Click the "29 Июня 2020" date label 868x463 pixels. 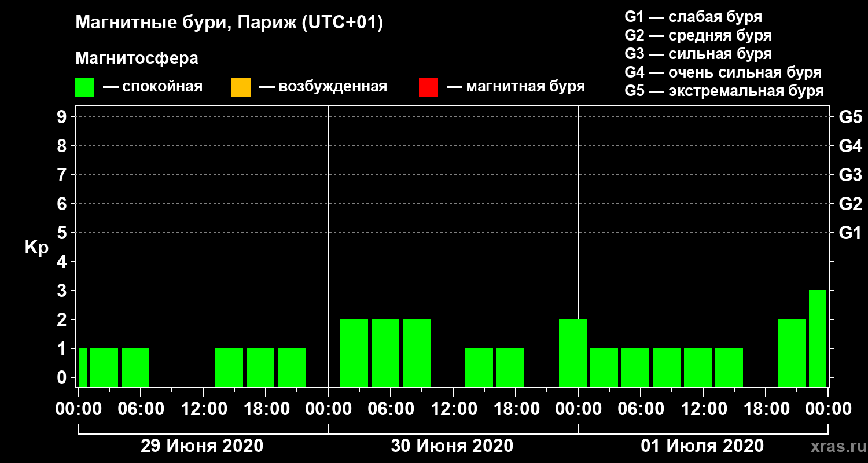pyautogui.click(x=202, y=446)
